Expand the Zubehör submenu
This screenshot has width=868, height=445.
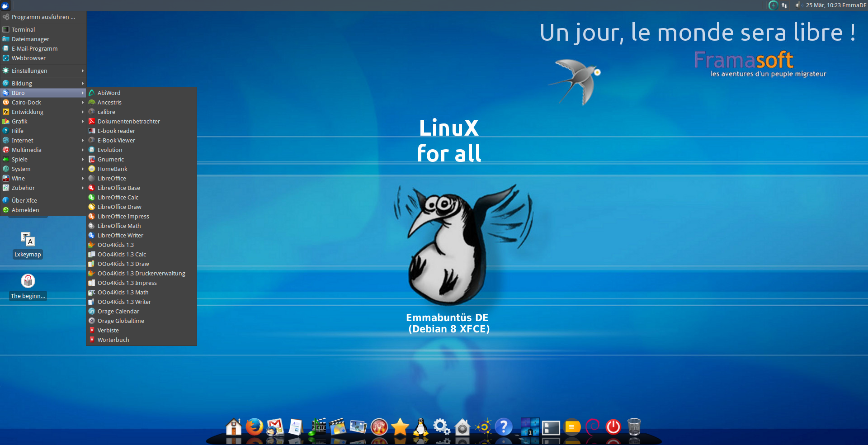43,188
